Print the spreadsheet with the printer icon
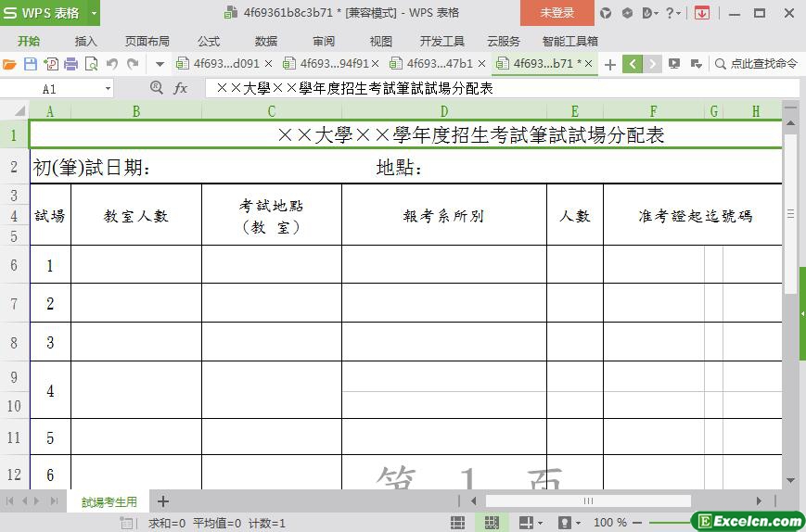806x532 pixels. pos(70,64)
